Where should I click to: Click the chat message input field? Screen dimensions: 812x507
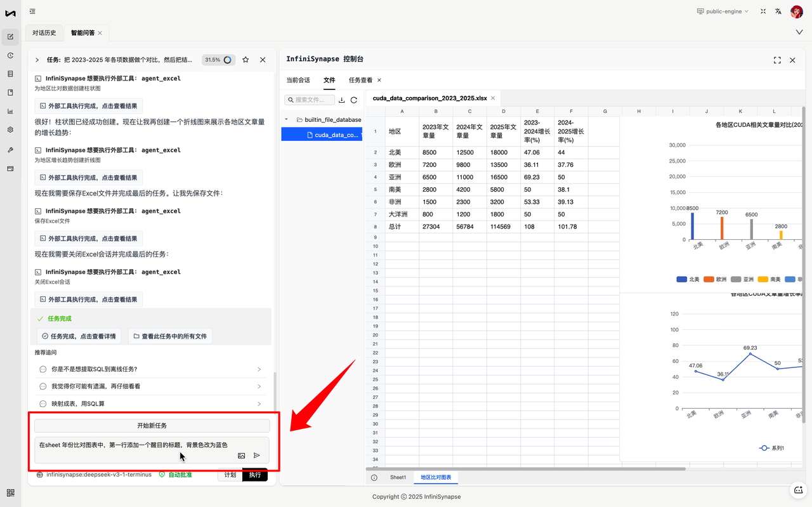tap(152, 450)
